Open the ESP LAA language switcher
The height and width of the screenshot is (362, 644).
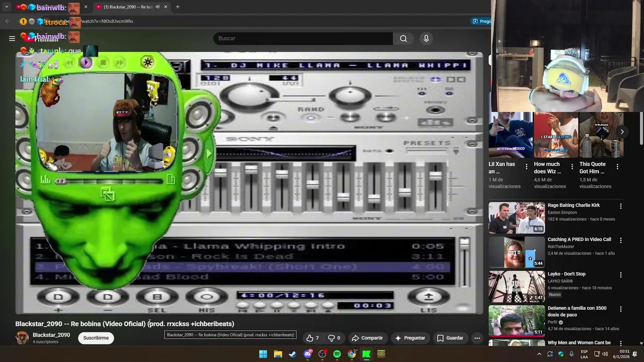point(584,354)
